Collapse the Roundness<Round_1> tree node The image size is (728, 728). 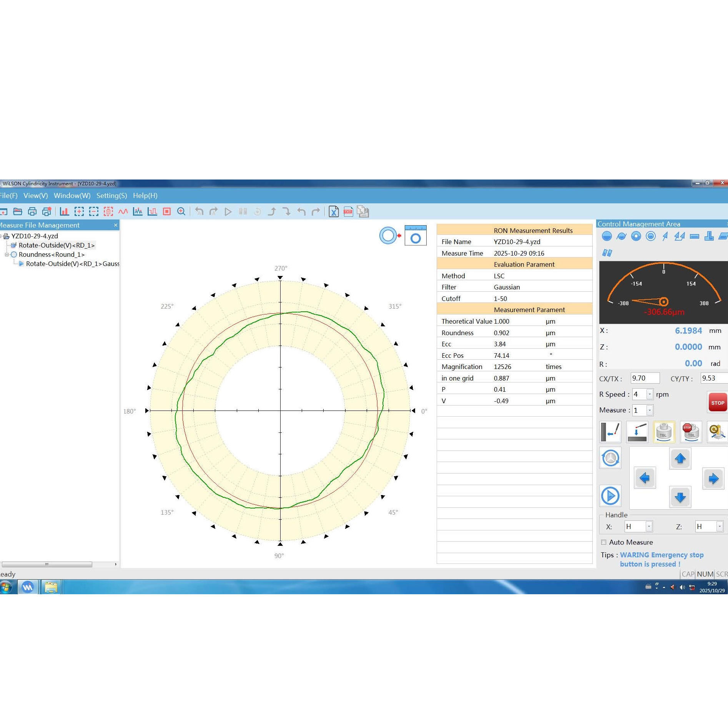click(7, 254)
